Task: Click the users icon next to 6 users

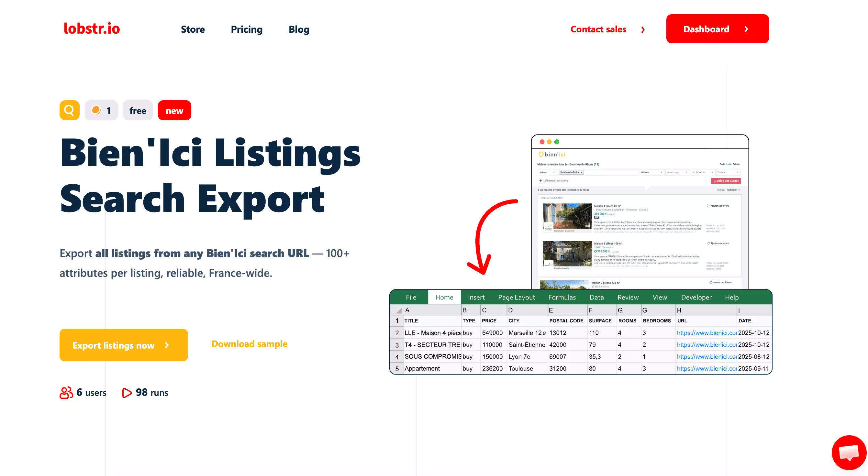Action: coord(66,392)
